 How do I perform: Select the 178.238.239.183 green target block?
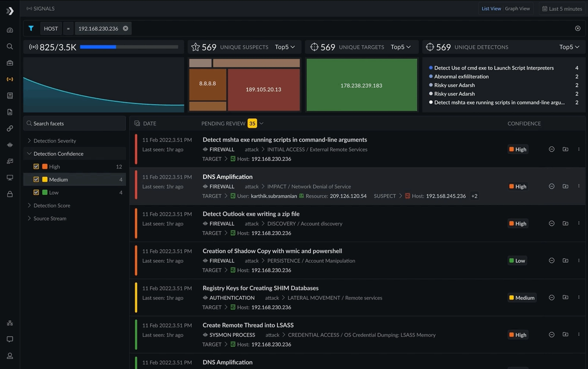point(362,85)
